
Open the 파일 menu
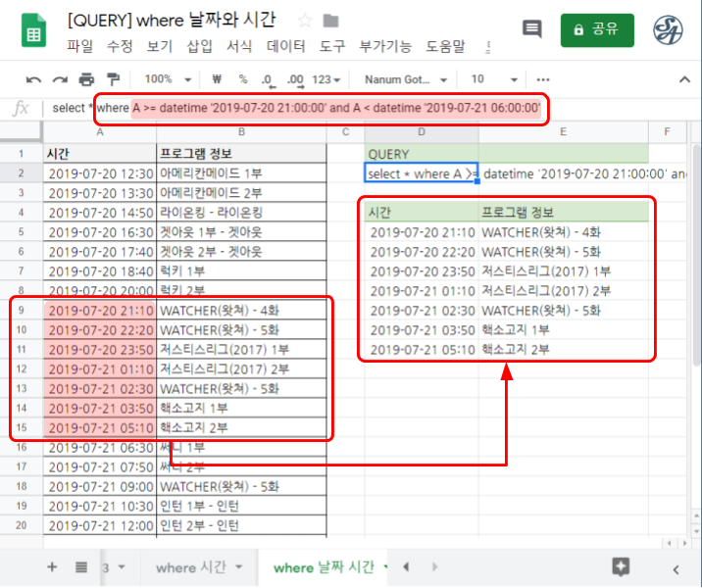(79, 46)
